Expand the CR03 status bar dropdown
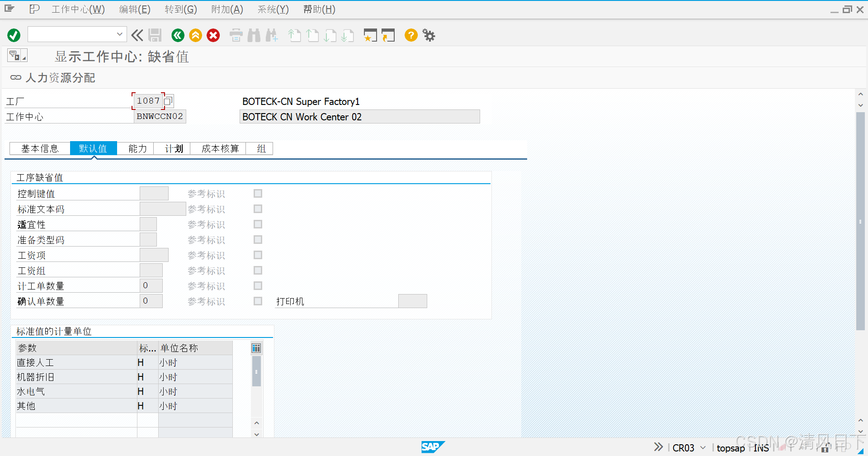The image size is (868, 456). (x=703, y=447)
